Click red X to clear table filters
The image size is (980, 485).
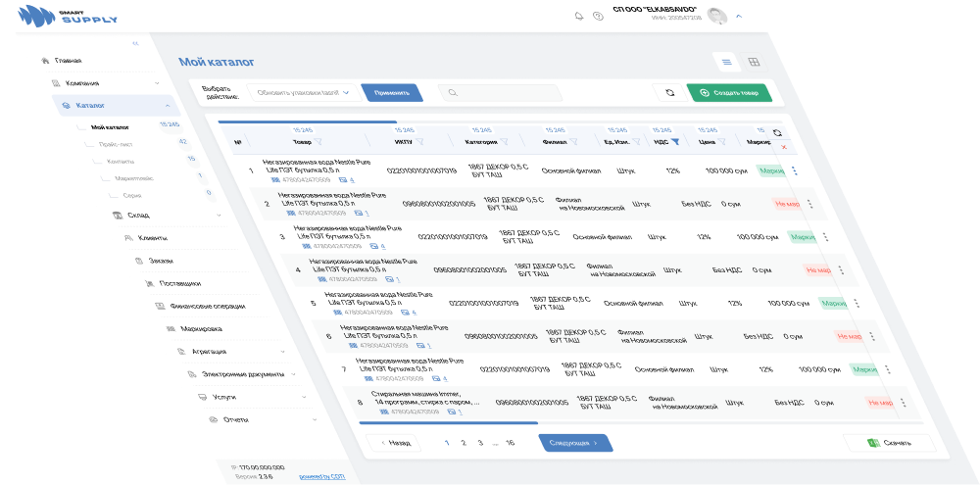[784, 147]
